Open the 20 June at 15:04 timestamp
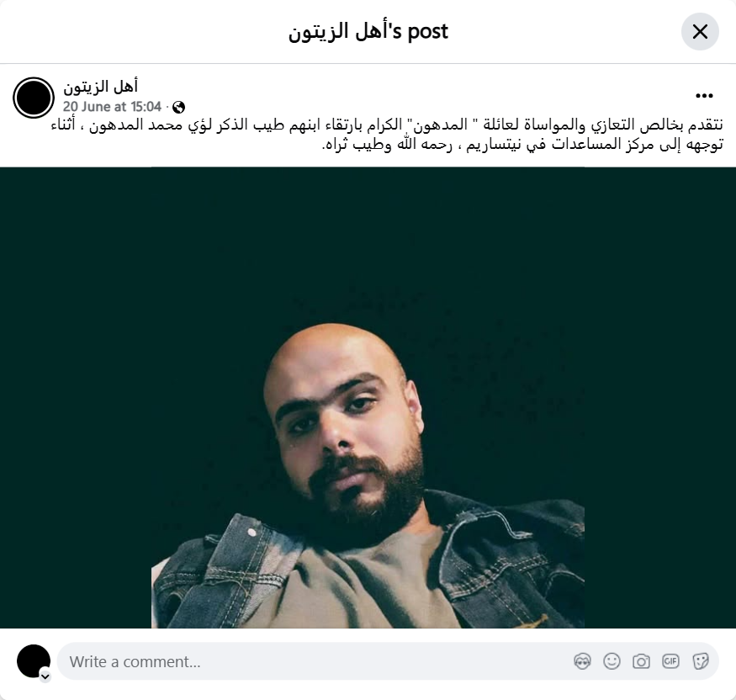The width and height of the screenshot is (736, 700). [112, 107]
